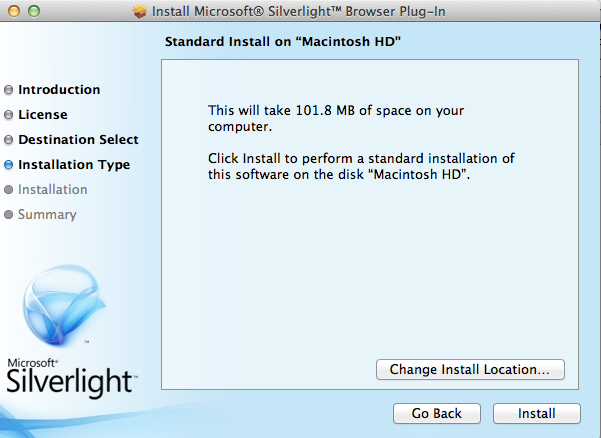This screenshot has height=438, width=601.
Task: Select the Introduction step in sidebar
Action: click(59, 90)
